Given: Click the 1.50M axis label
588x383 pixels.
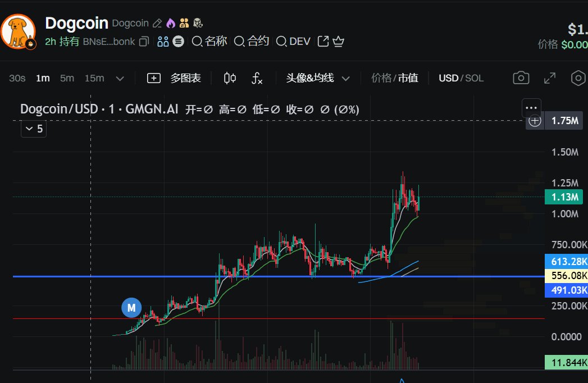Looking at the screenshot, I should 565,152.
